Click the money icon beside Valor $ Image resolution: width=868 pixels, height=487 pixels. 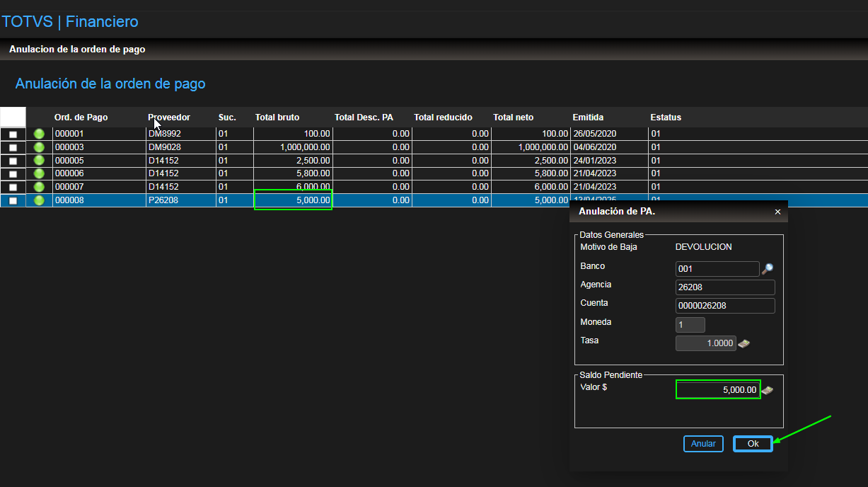(x=768, y=390)
